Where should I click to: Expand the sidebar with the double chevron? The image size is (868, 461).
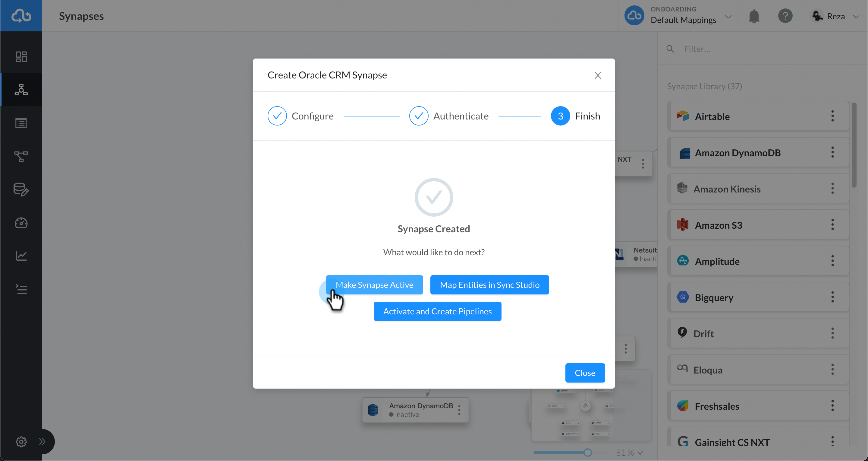[x=42, y=441]
